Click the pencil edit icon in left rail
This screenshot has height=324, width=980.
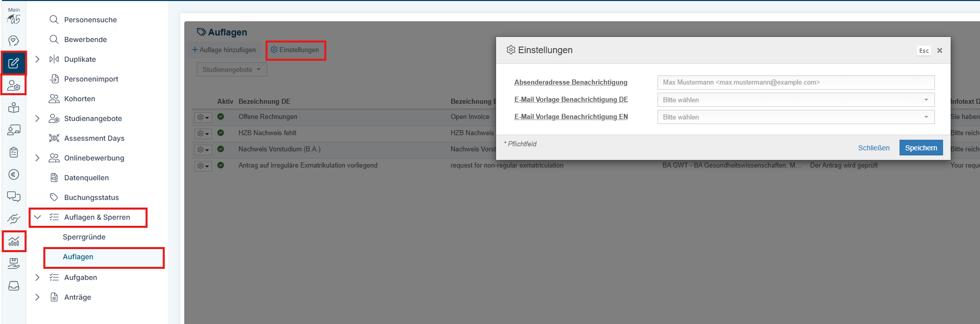(14, 63)
